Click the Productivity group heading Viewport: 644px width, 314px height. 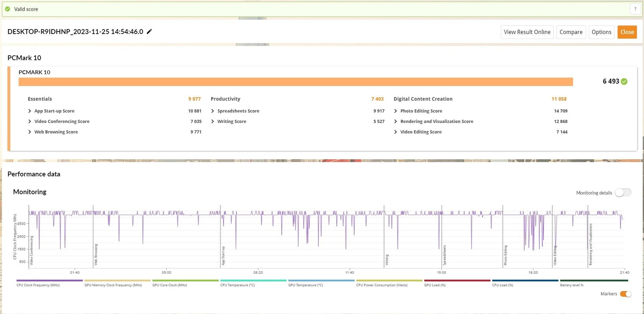(225, 99)
